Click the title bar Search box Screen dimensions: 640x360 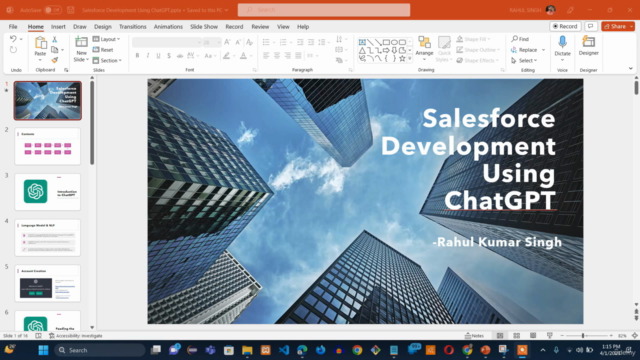[324, 10]
